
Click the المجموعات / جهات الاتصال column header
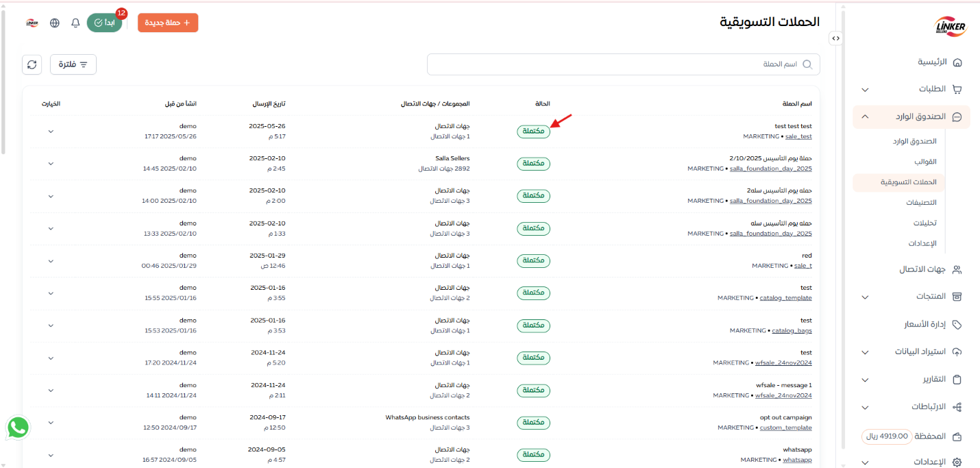[x=435, y=104]
